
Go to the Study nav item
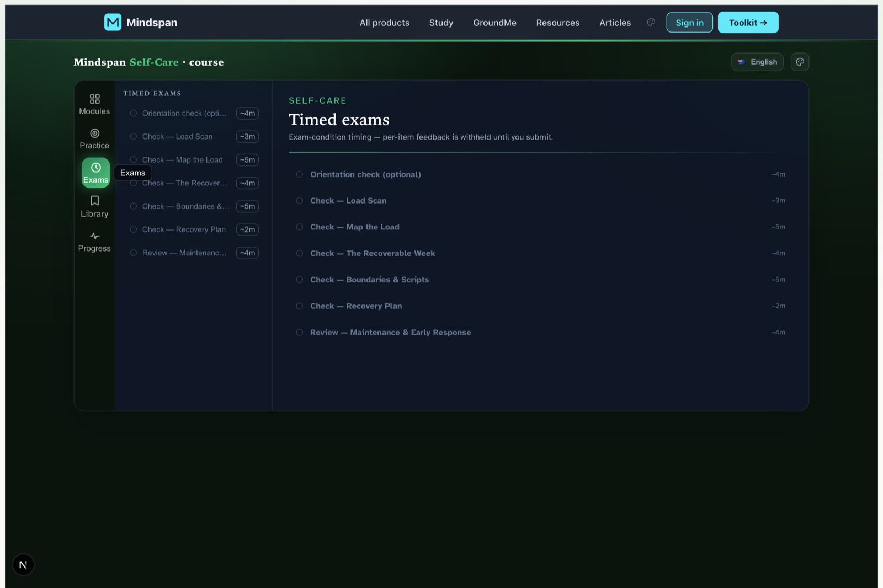click(x=441, y=23)
